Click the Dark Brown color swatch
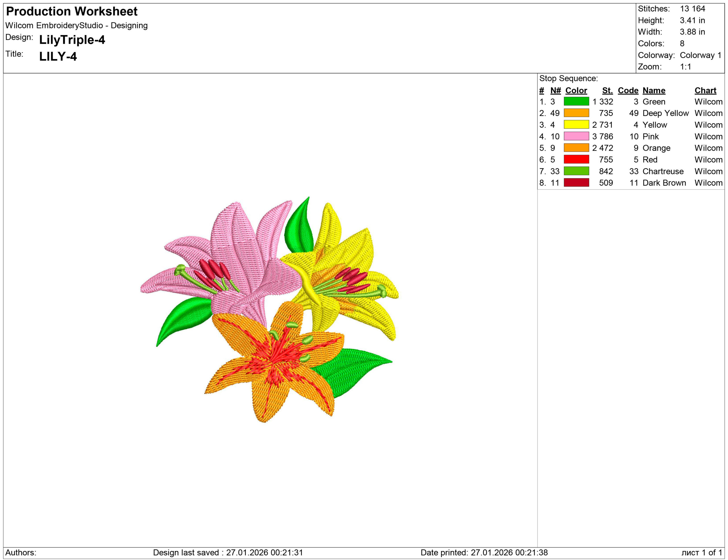 [576, 182]
